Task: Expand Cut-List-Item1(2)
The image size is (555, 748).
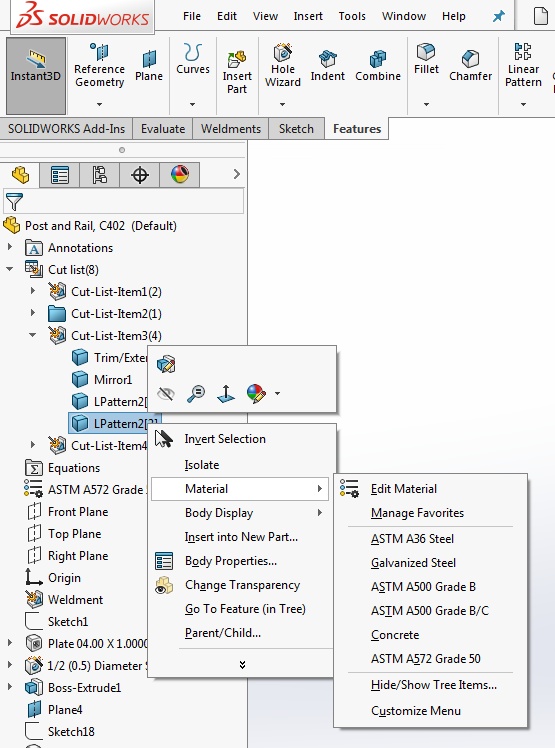Action: click(32, 291)
